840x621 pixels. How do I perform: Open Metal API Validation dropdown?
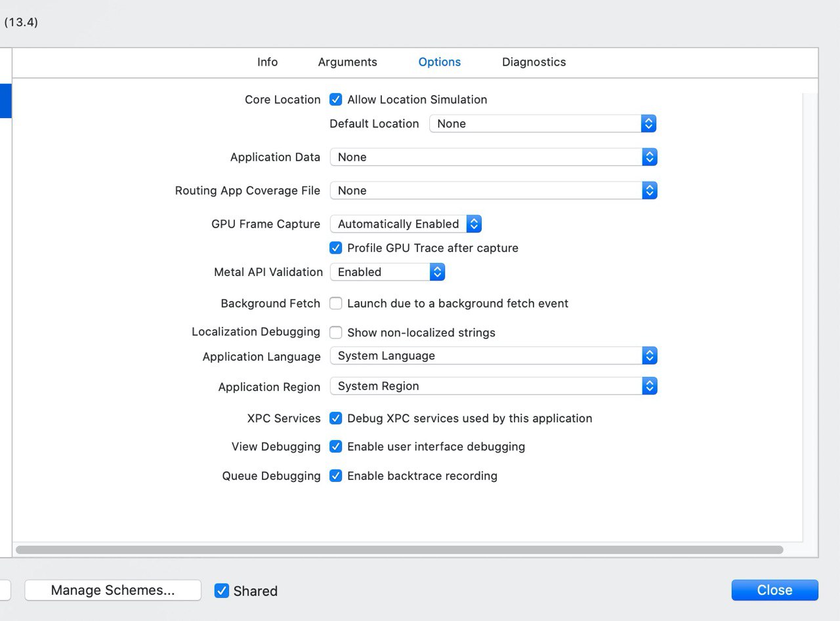387,271
